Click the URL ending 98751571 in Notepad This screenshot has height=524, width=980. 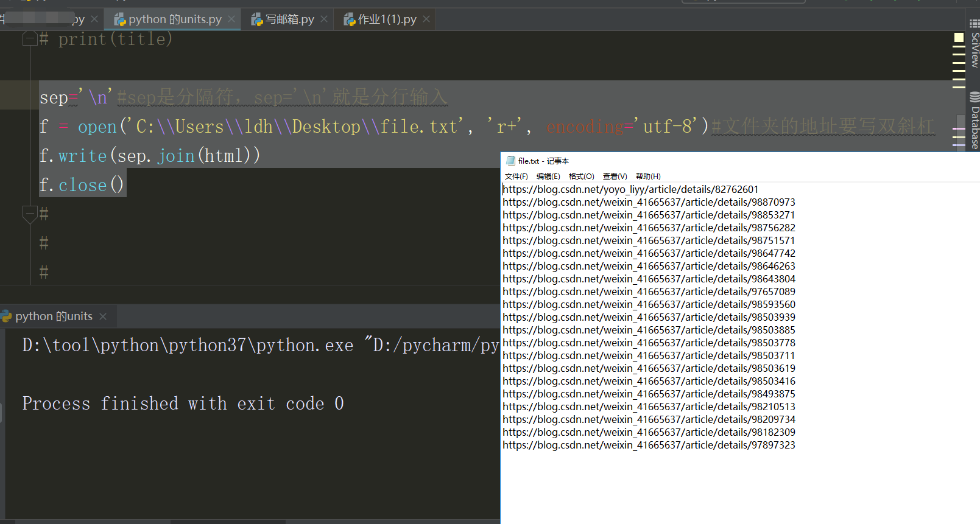pos(649,241)
